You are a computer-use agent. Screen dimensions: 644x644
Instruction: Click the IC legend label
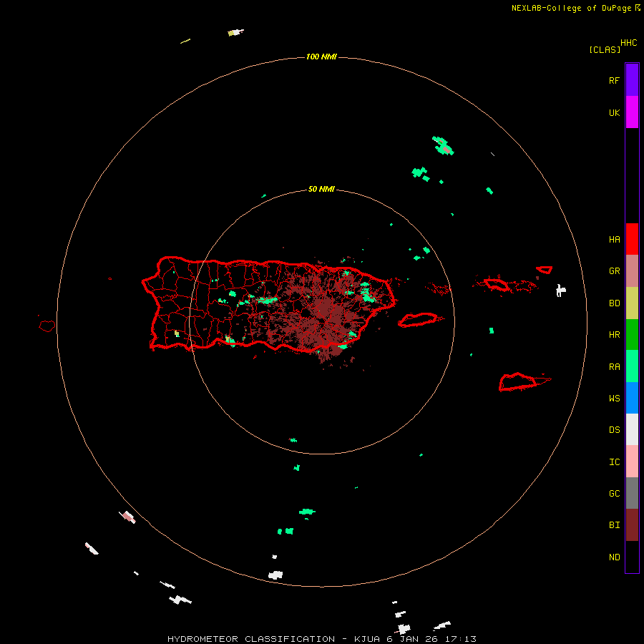[x=614, y=462]
